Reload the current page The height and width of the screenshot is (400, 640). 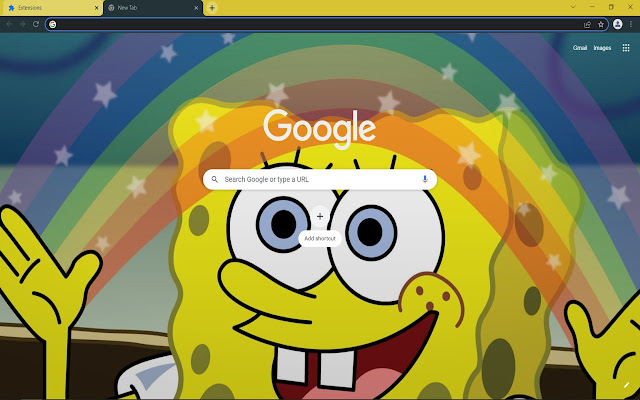(36, 24)
